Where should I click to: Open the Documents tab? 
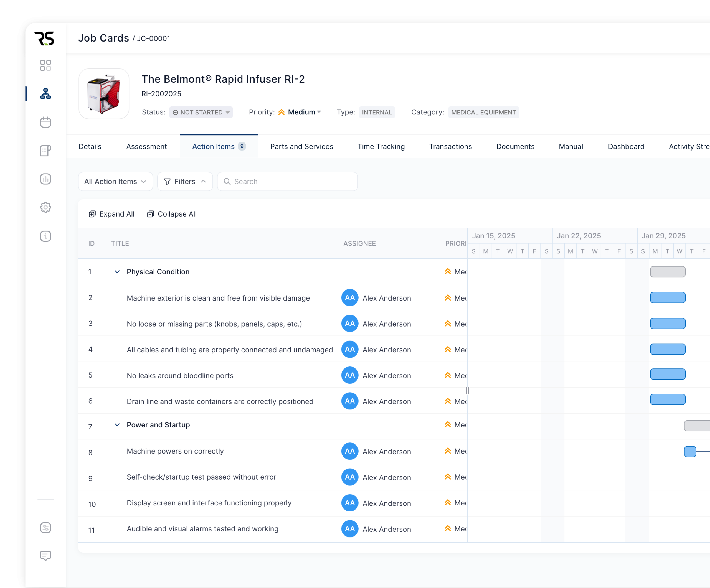[x=515, y=147]
